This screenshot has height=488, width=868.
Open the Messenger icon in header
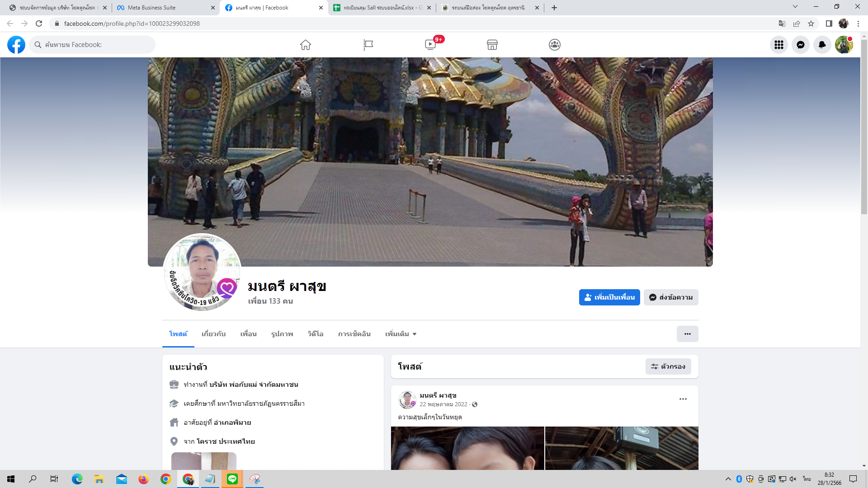pos(800,45)
